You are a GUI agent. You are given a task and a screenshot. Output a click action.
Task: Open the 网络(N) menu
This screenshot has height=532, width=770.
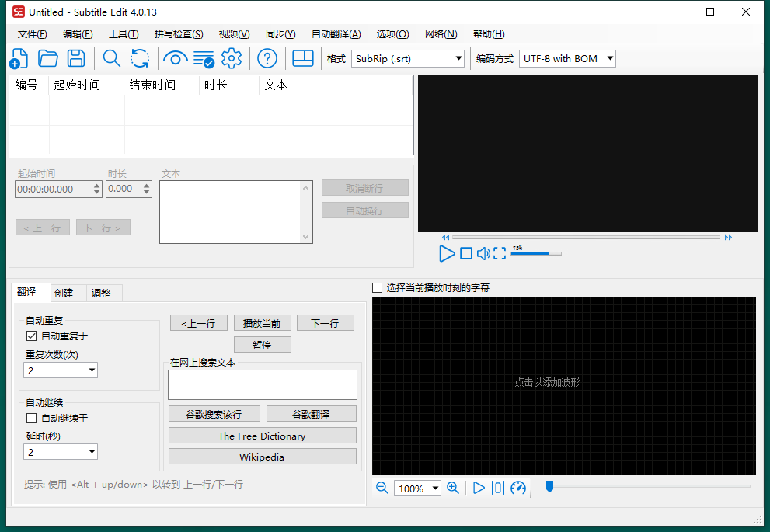(x=441, y=34)
